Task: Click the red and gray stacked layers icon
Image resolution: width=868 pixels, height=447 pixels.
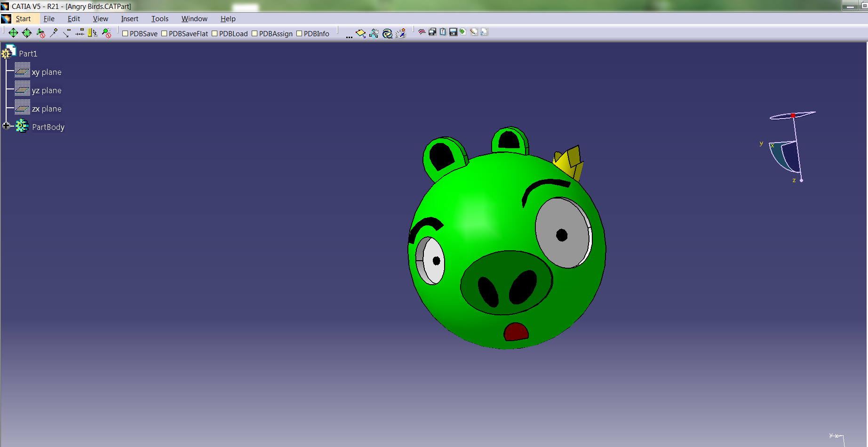Action: coord(422,32)
